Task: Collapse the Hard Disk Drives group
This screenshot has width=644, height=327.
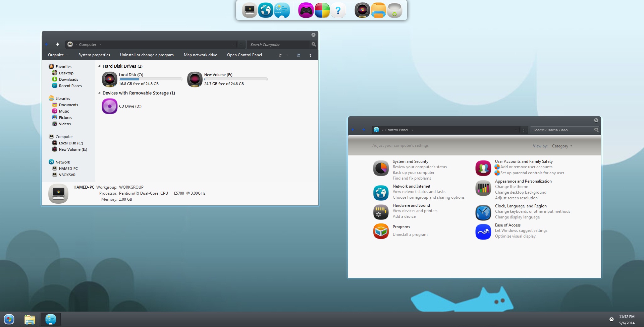Action: [99, 66]
